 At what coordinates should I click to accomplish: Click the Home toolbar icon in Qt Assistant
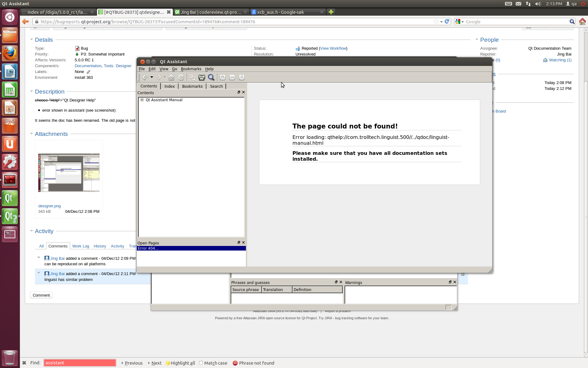click(x=171, y=77)
